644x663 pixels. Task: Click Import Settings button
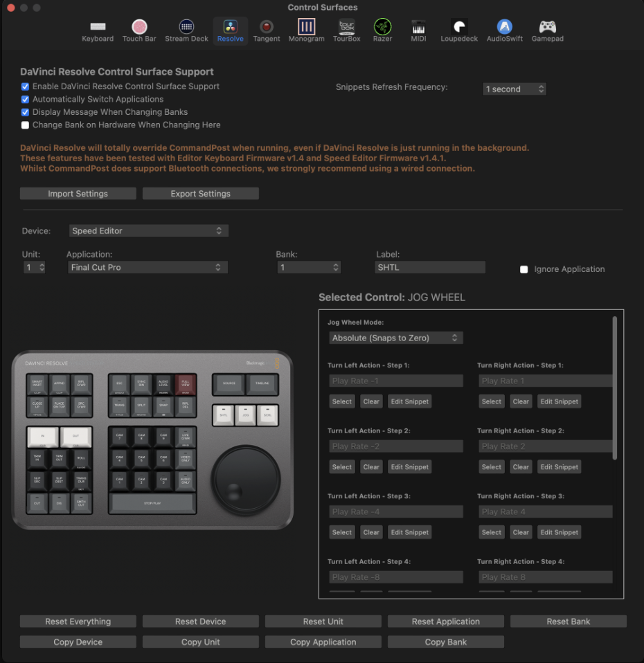pos(78,194)
